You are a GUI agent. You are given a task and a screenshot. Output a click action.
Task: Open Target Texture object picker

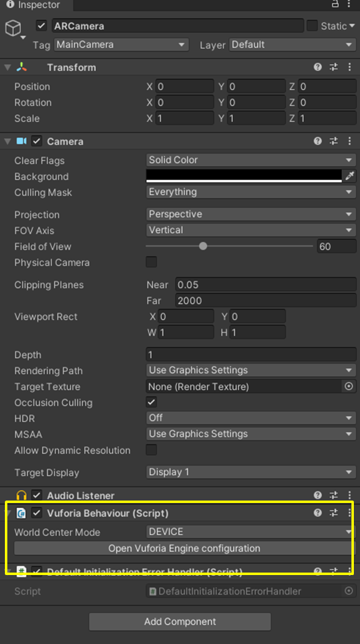click(x=349, y=386)
